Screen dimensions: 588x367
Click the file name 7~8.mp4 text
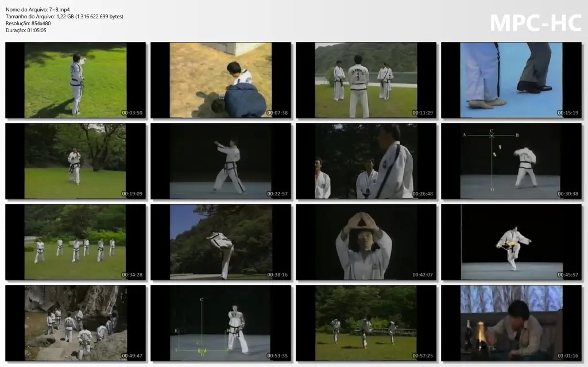(59, 9)
